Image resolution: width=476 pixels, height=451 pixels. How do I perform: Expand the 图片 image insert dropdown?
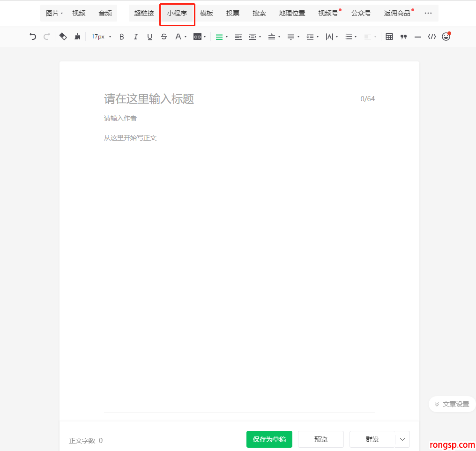(54, 13)
